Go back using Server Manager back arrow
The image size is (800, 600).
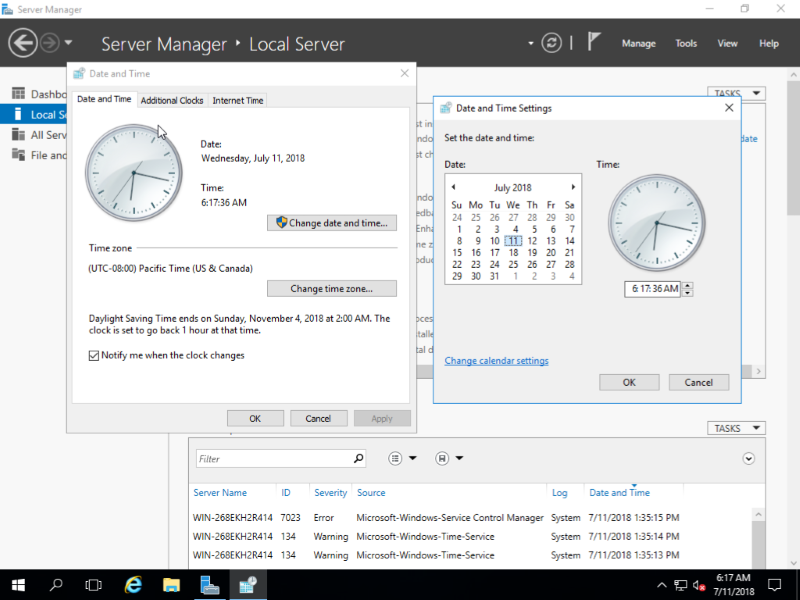tap(23, 43)
